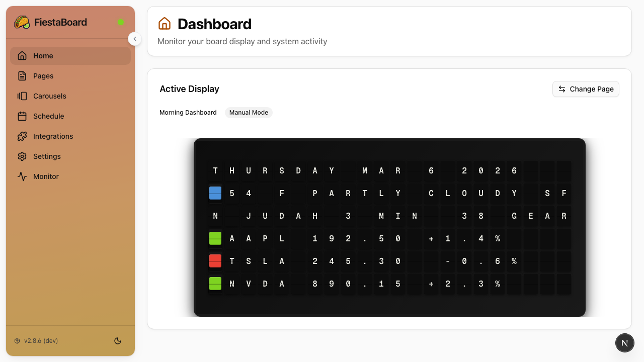Viewport: 644px width, 362px height.
Task: Open Settings using the gear icon
Action: point(22,156)
